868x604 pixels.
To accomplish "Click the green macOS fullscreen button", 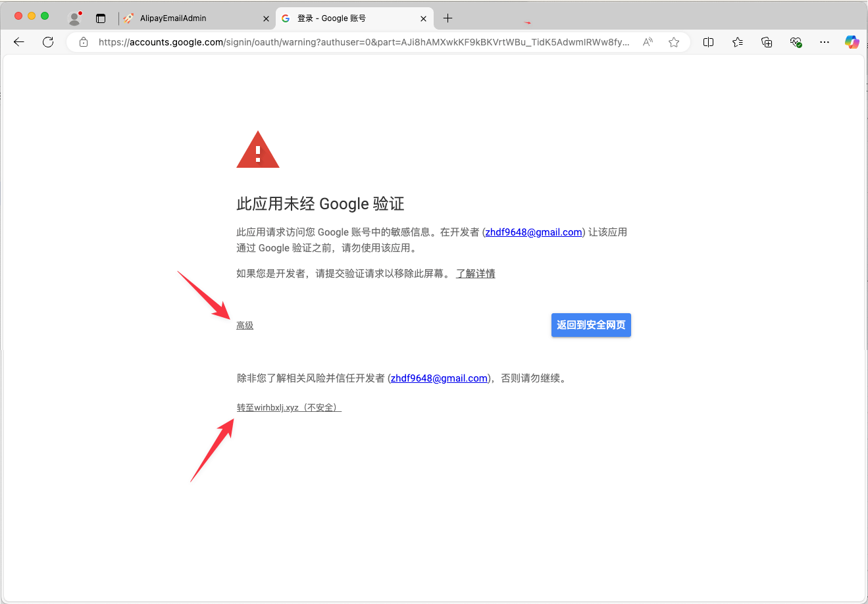I will (x=45, y=16).
